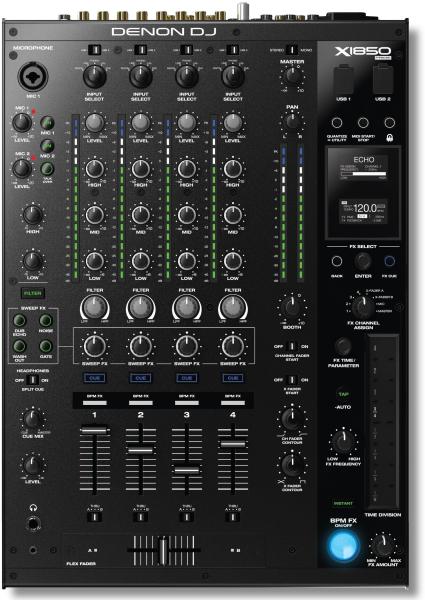This screenshot has width=425, height=600.
Task: Click the crossfader handle at the bottom
Action: pos(163,550)
